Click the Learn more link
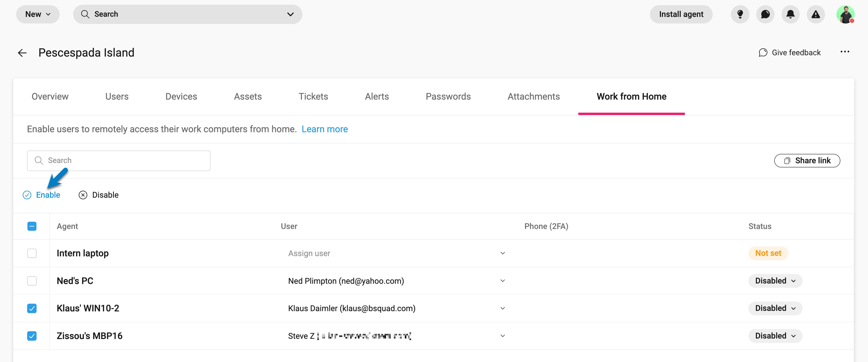This screenshot has height=362, width=868. [325, 129]
